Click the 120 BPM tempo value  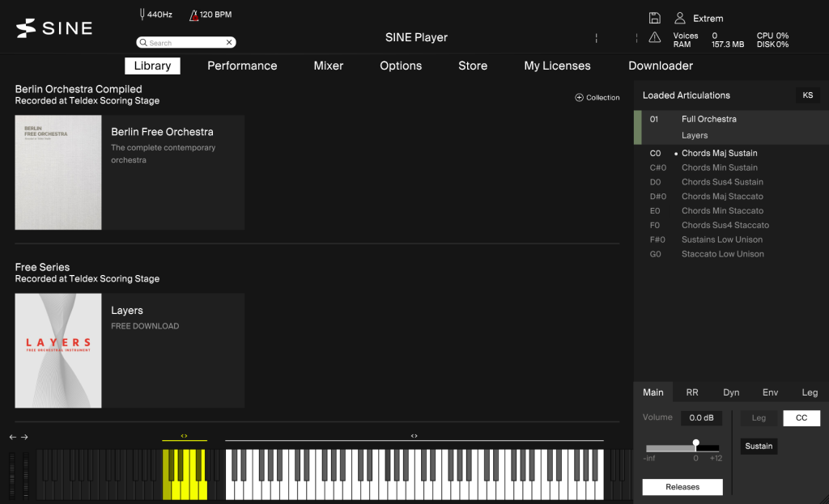click(215, 15)
